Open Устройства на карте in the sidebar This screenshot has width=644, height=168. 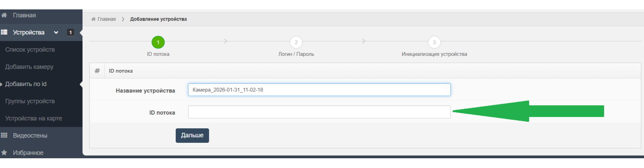[34, 118]
